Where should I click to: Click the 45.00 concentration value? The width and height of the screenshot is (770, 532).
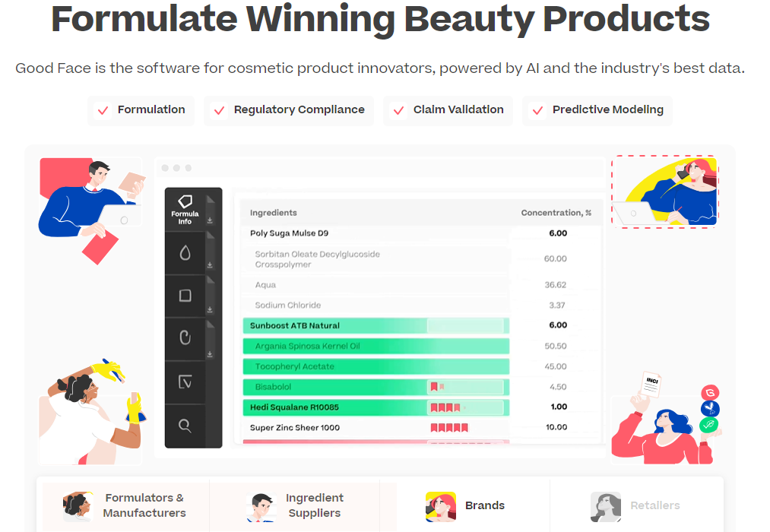click(x=556, y=366)
